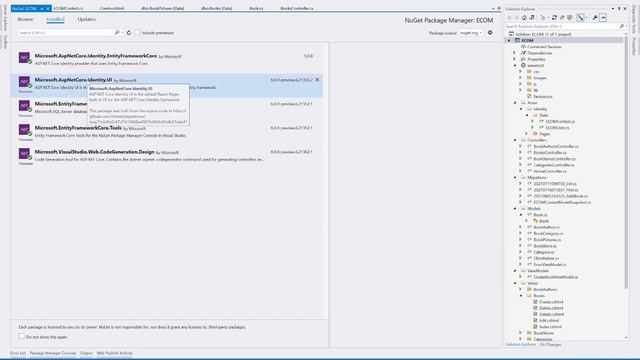Viewport: 640px width, 360px height.
Task: Open the Create.cshtml editor tab
Action: [x=112, y=8]
